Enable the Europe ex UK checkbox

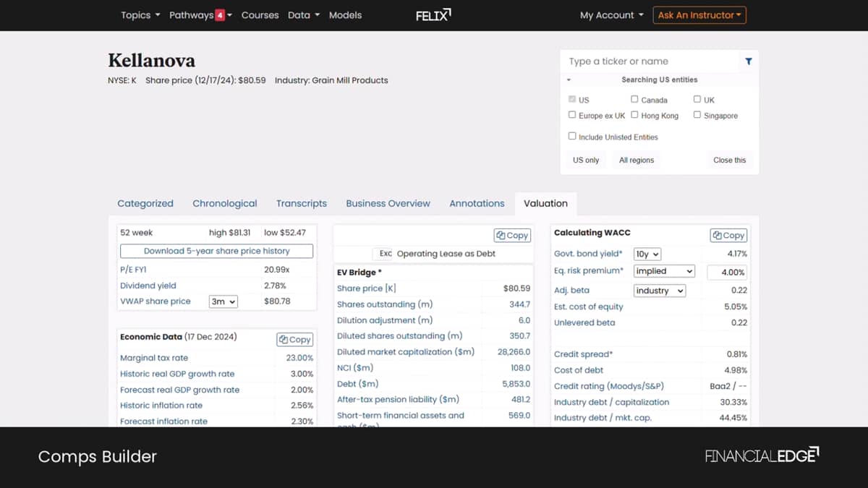tap(572, 115)
